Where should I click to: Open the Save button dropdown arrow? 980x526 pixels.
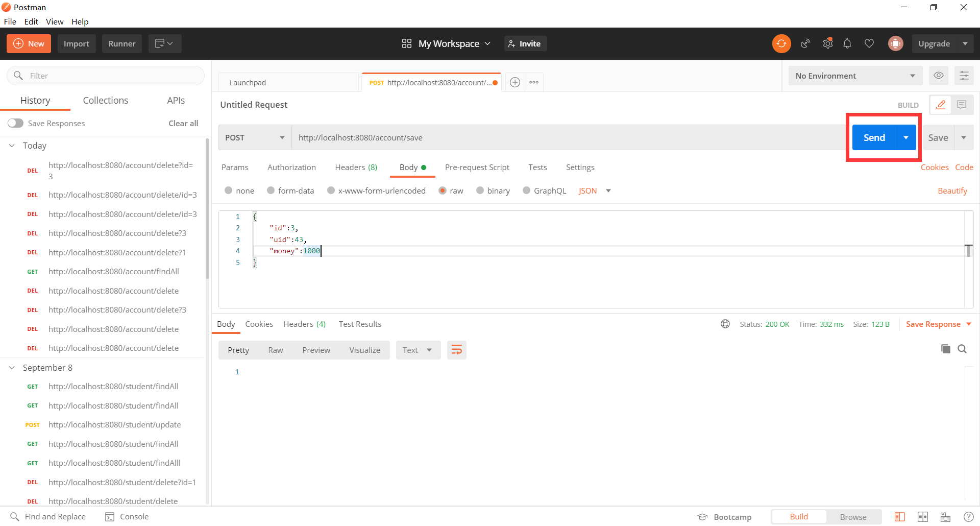coord(964,137)
